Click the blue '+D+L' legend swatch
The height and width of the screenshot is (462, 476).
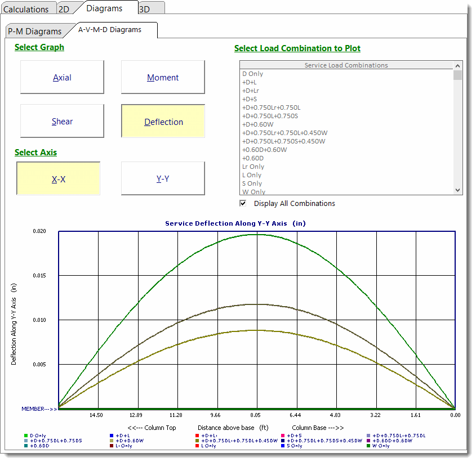pos(112,436)
